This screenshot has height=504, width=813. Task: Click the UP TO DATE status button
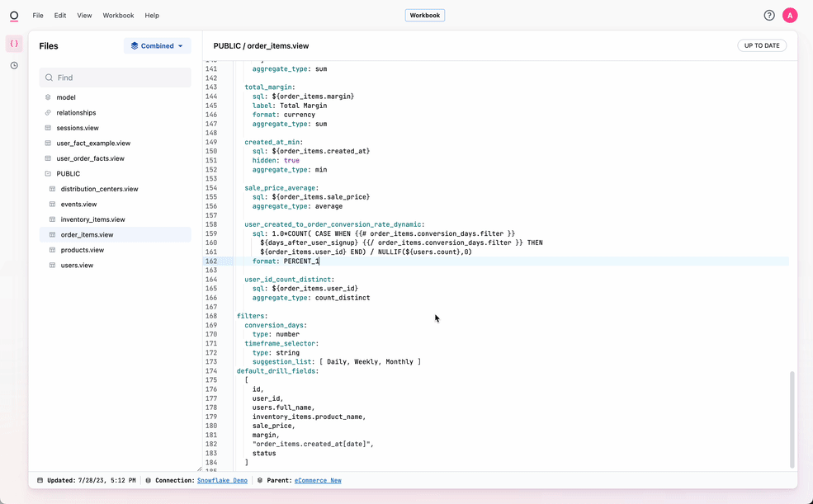pyautogui.click(x=761, y=46)
